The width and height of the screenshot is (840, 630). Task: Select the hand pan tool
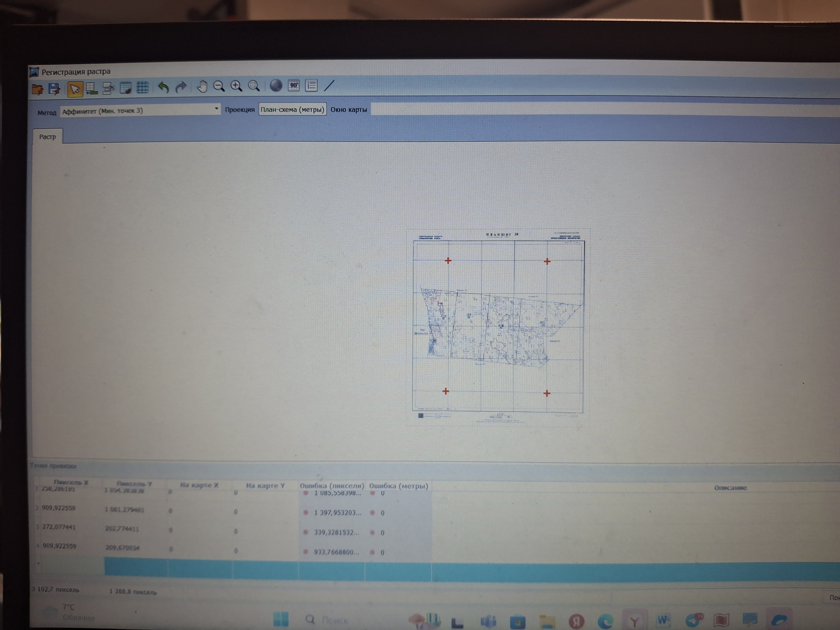(x=202, y=87)
